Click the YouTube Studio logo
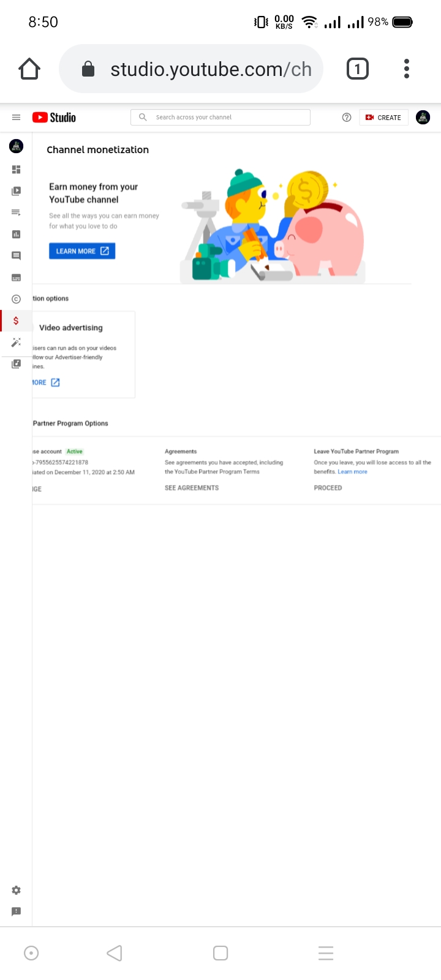 click(55, 118)
